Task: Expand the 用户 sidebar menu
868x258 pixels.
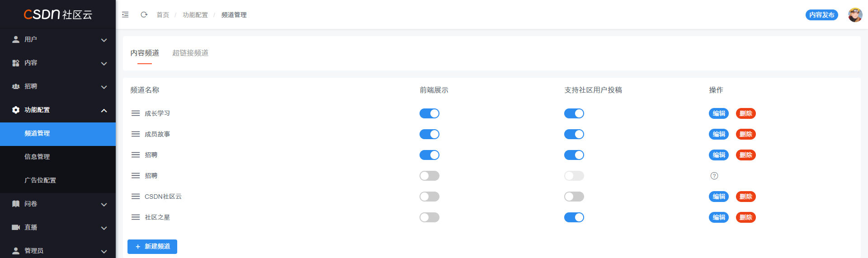Action: pyautogui.click(x=58, y=39)
